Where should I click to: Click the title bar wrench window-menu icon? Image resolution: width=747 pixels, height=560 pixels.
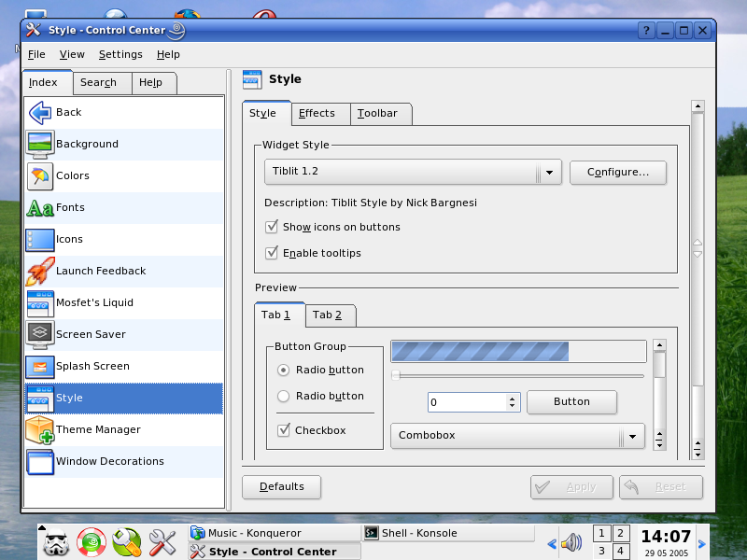[x=34, y=30]
